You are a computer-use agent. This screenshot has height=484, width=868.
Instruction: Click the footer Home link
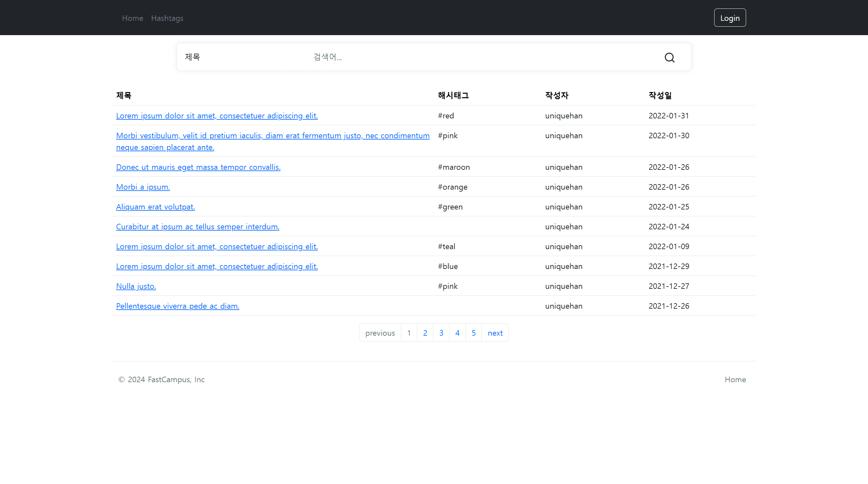pos(735,380)
